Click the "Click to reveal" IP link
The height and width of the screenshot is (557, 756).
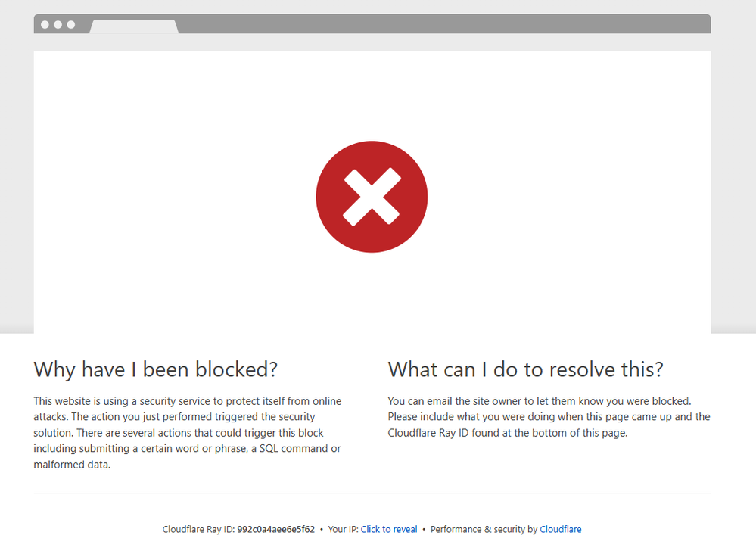(x=389, y=530)
